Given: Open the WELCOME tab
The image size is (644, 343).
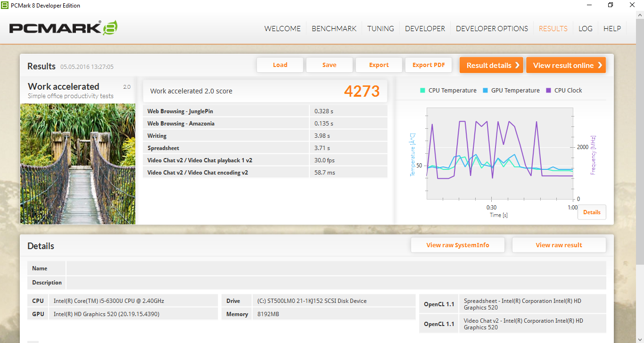Looking at the screenshot, I should click(282, 28).
